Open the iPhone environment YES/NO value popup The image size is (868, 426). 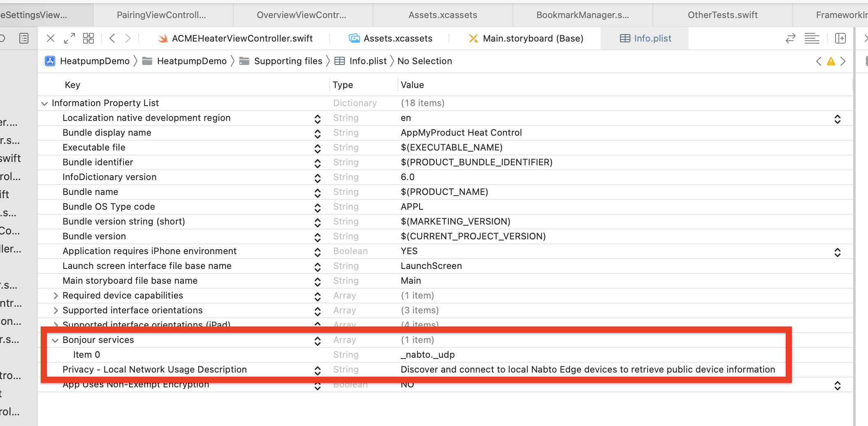pyautogui.click(x=837, y=252)
